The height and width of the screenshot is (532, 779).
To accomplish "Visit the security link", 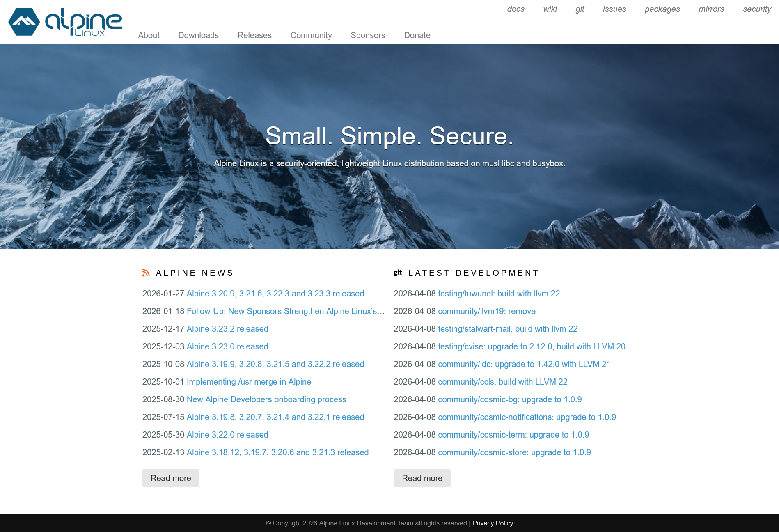I will click(x=757, y=9).
